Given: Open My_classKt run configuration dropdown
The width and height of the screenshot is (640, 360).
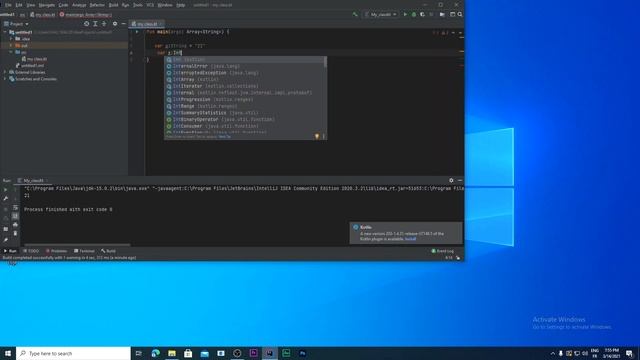Looking at the screenshot, I should (381, 14).
